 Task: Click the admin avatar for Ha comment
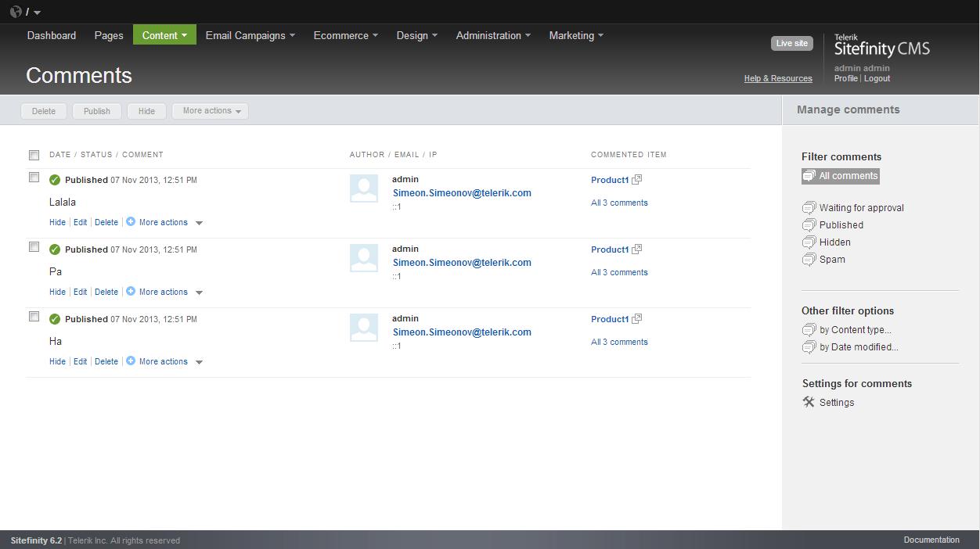(364, 328)
